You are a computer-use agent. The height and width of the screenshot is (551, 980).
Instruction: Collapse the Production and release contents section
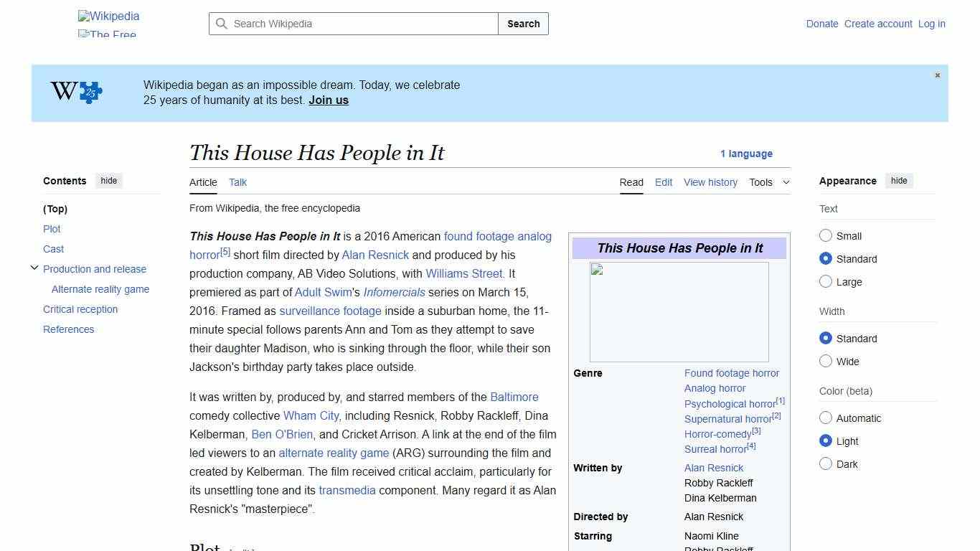coord(34,267)
